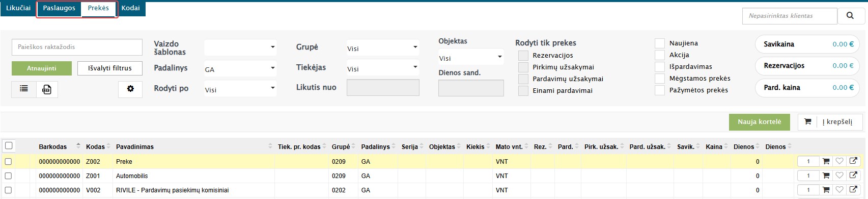Screen dimensions: 868x199
Task: Switch to Prekės tab
Action: 98,8
